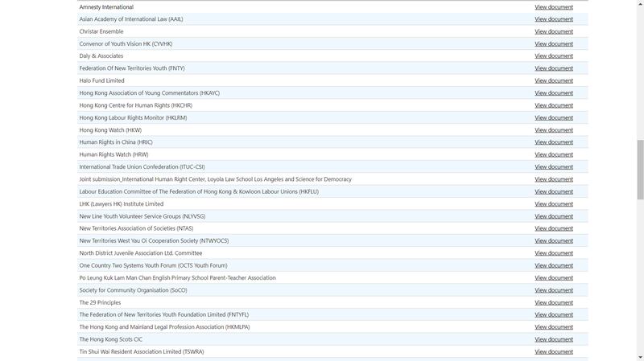The width and height of the screenshot is (644, 361).
Task: Open Christar Ensemble's document link
Action: 554,31
